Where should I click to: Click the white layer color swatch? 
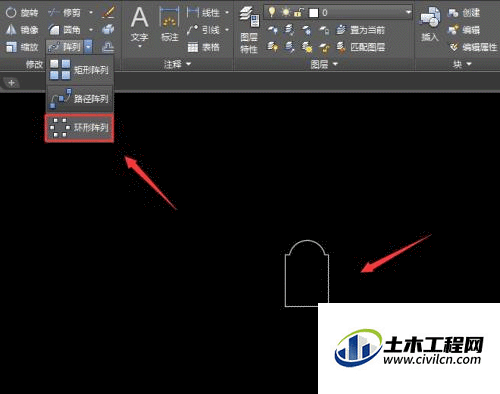(x=313, y=13)
